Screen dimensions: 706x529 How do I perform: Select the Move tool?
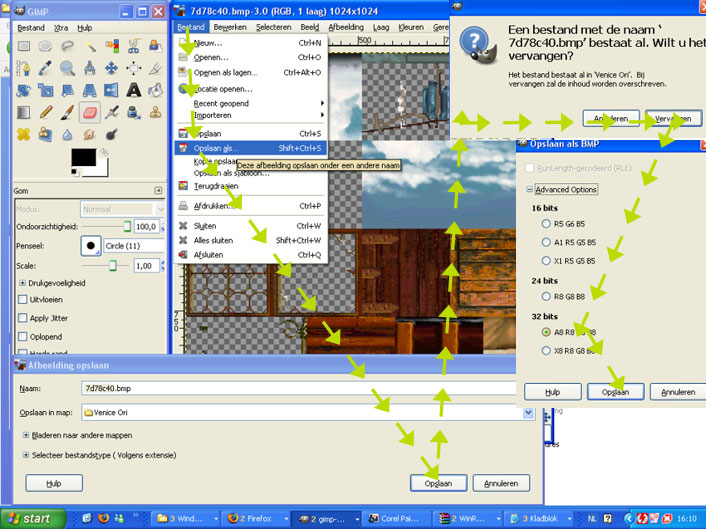point(112,68)
